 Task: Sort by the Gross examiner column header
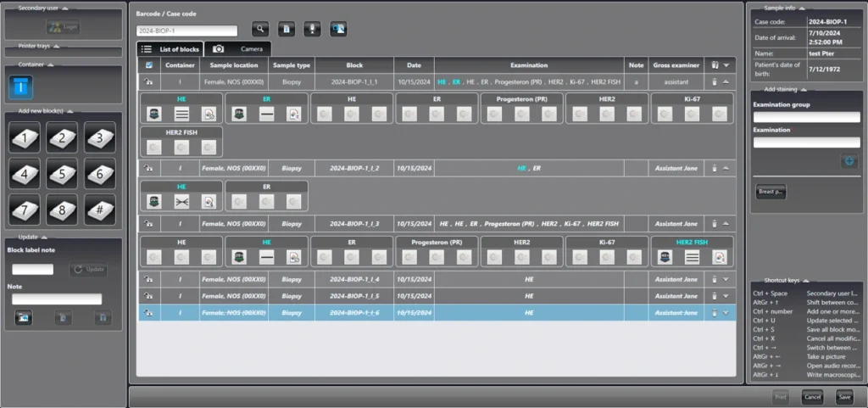[x=676, y=65]
